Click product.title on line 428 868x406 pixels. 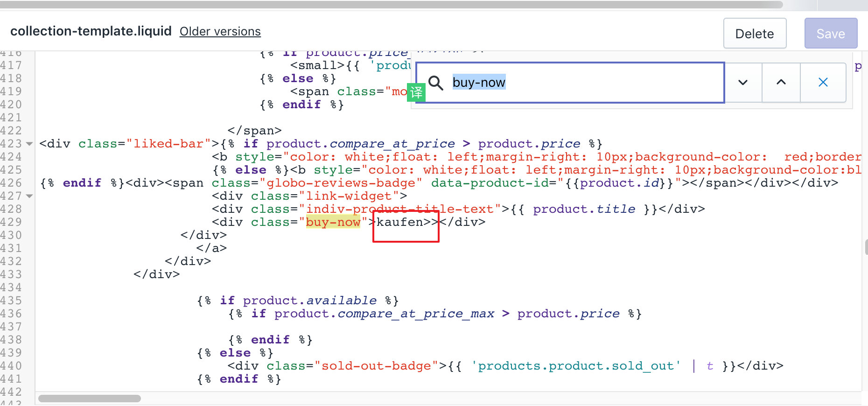click(x=584, y=209)
